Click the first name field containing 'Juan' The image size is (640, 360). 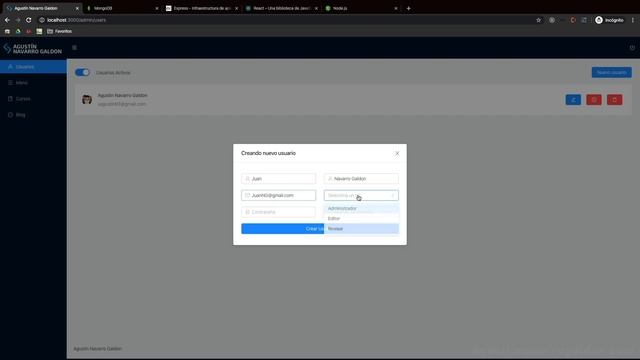click(x=278, y=179)
